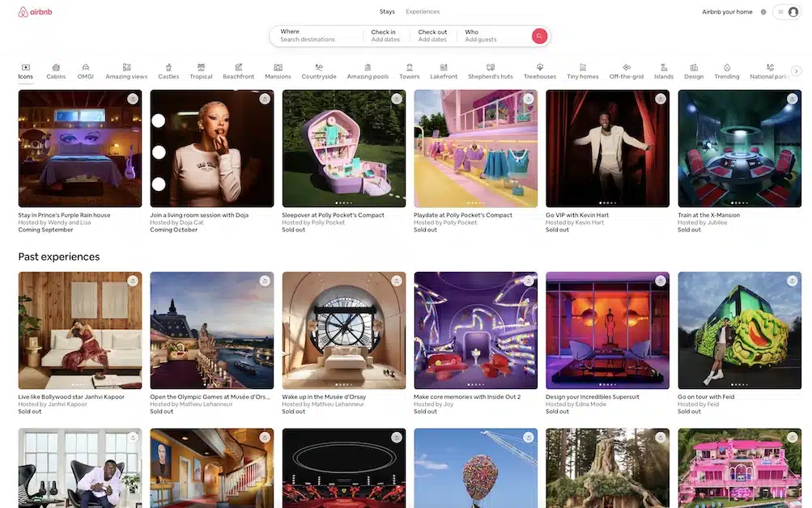Open Go VIP with Kevin Hart listing title
Viewport: 812px width, 508px height.
click(577, 215)
